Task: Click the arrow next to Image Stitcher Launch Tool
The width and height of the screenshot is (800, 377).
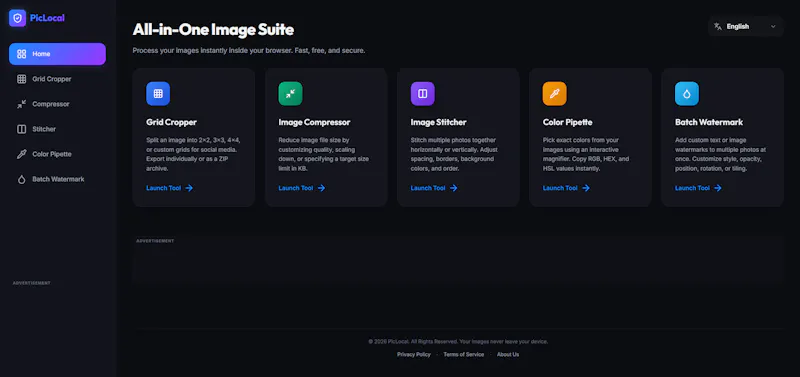Action: pyautogui.click(x=454, y=188)
